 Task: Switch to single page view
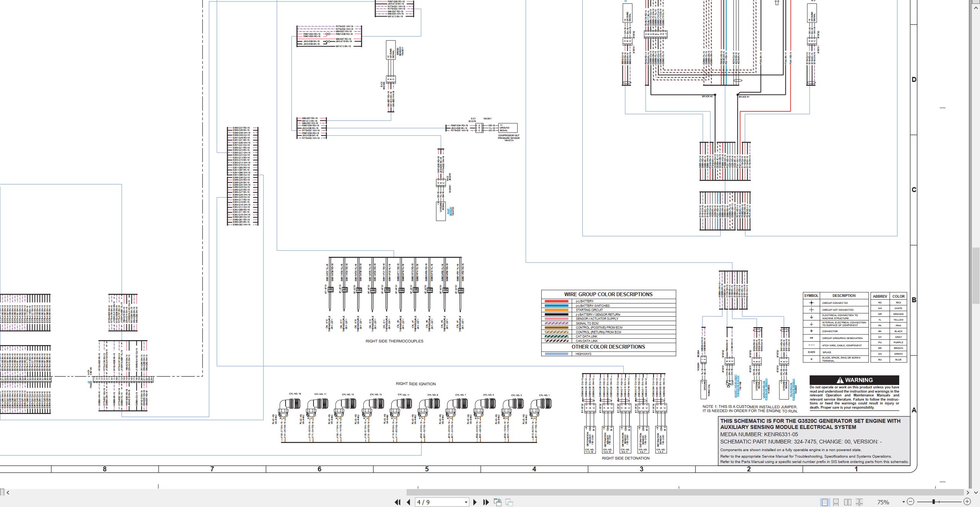pyautogui.click(x=825, y=502)
